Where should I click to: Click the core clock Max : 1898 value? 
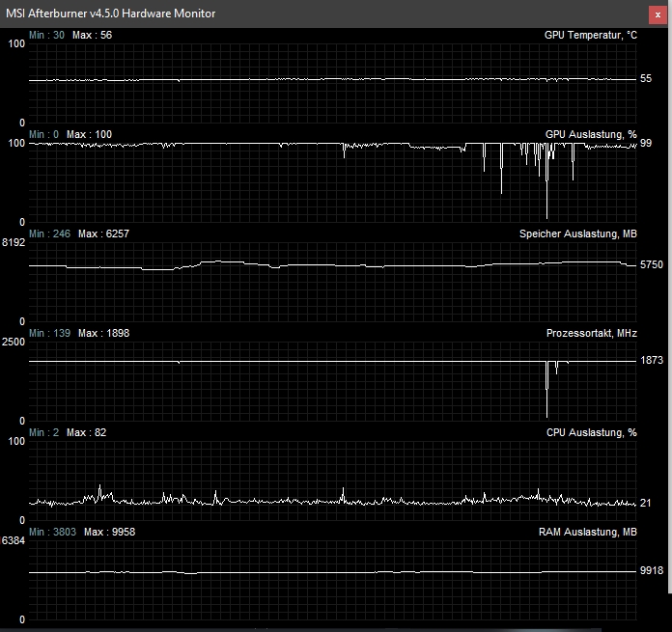[103, 333]
